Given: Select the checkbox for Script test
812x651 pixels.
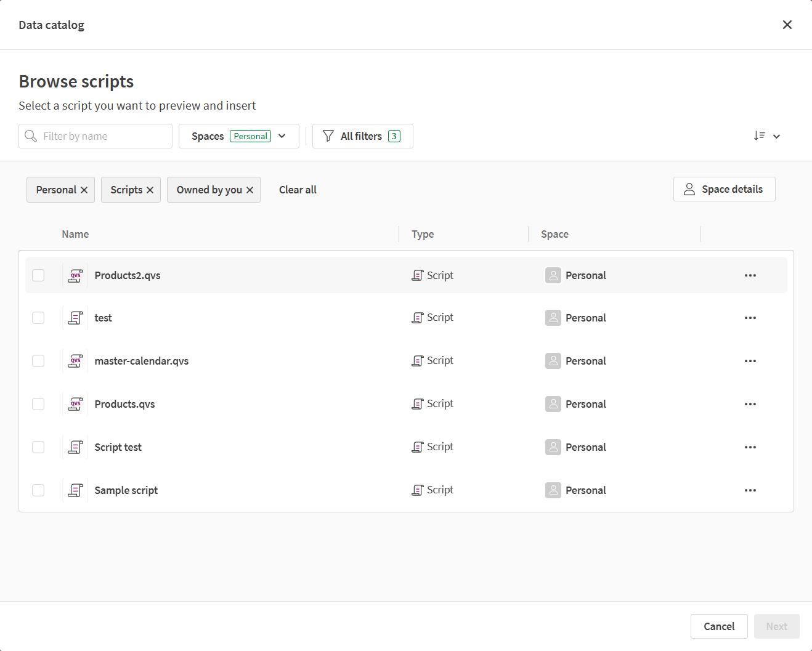Looking at the screenshot, I should point(38,447).
